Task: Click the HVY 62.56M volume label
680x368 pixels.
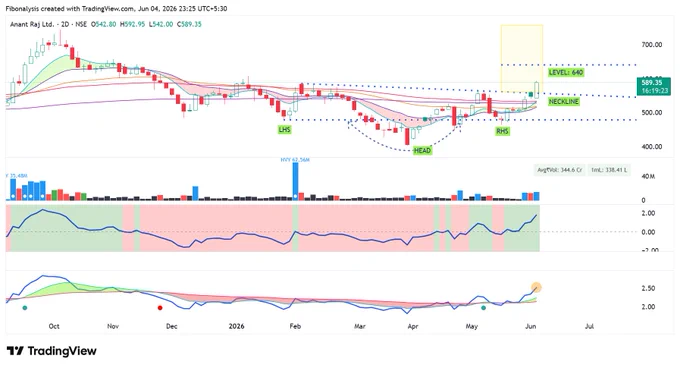Action: coord(295,160)
